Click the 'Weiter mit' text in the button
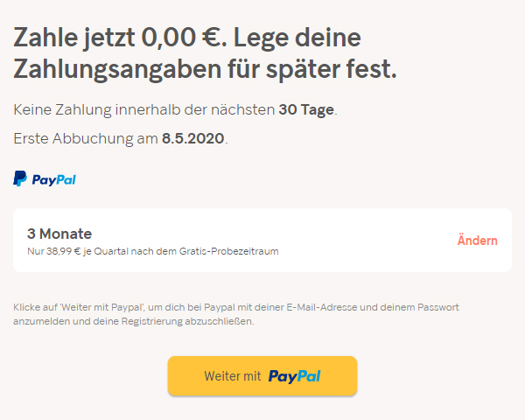The width and height of the screenshot is (525, 420). coord(233,376)
